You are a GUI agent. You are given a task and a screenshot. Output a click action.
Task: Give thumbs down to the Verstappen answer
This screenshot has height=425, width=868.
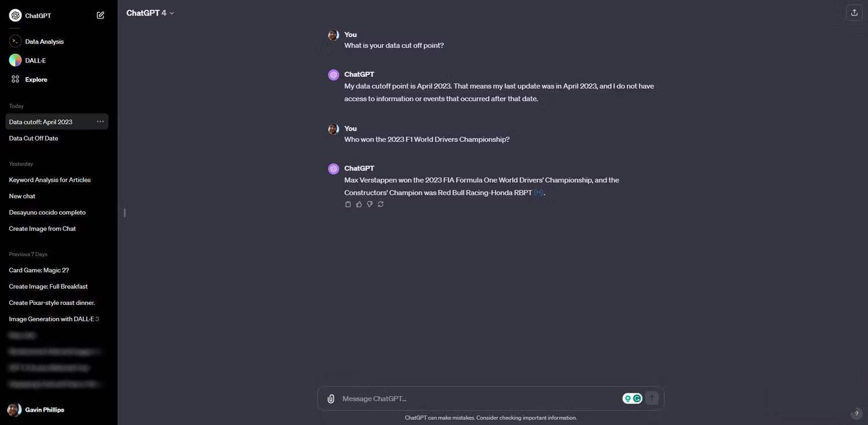(x=370, y=204)
